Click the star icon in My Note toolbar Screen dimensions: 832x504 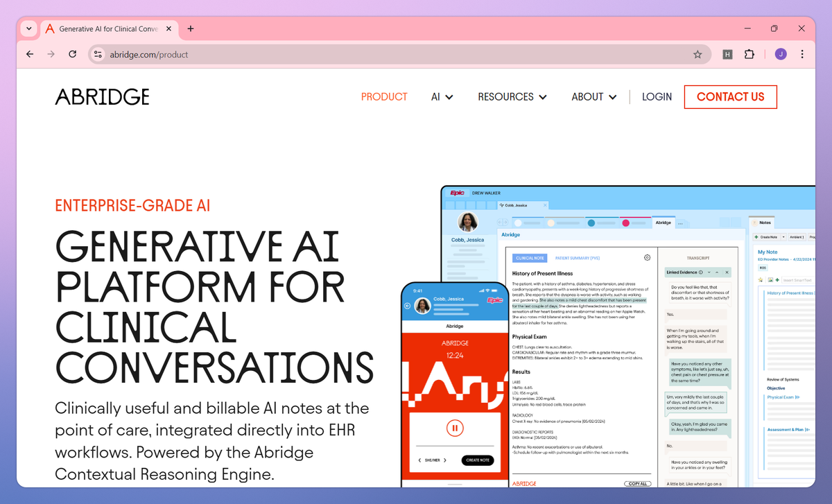[x=761, y=280]
